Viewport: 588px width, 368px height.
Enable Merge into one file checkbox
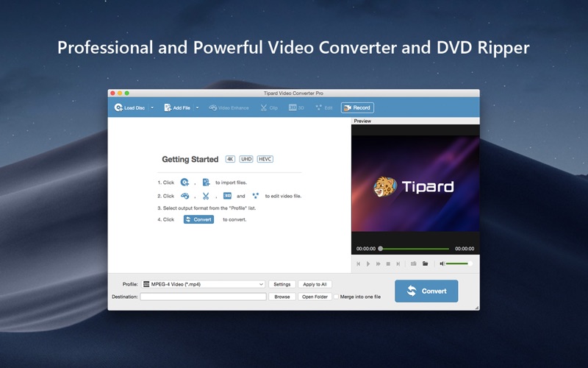(x=337, y=297)
